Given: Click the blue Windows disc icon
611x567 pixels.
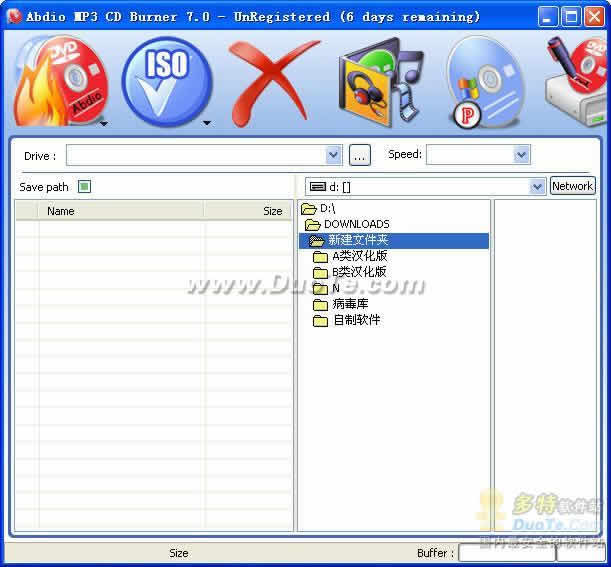Looking at the screenshot, I should point(485,82).
